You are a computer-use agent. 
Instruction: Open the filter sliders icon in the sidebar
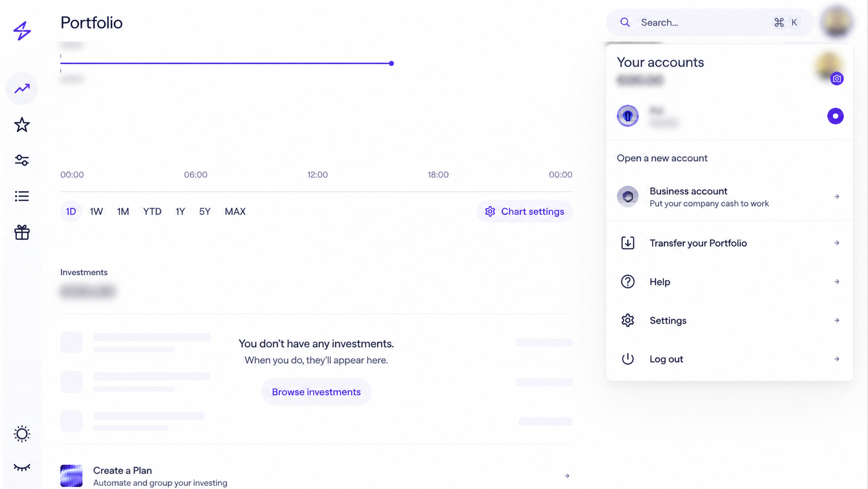tap(22, 160)
